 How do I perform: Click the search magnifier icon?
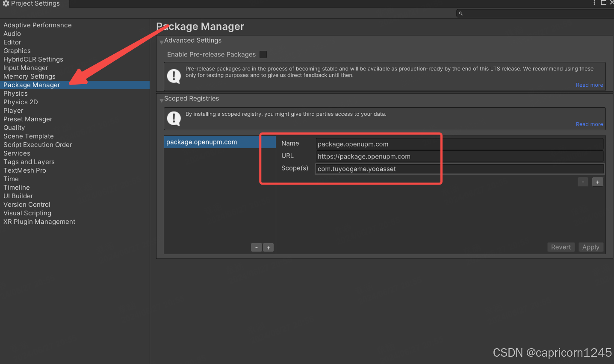click(x=460, y=14)
